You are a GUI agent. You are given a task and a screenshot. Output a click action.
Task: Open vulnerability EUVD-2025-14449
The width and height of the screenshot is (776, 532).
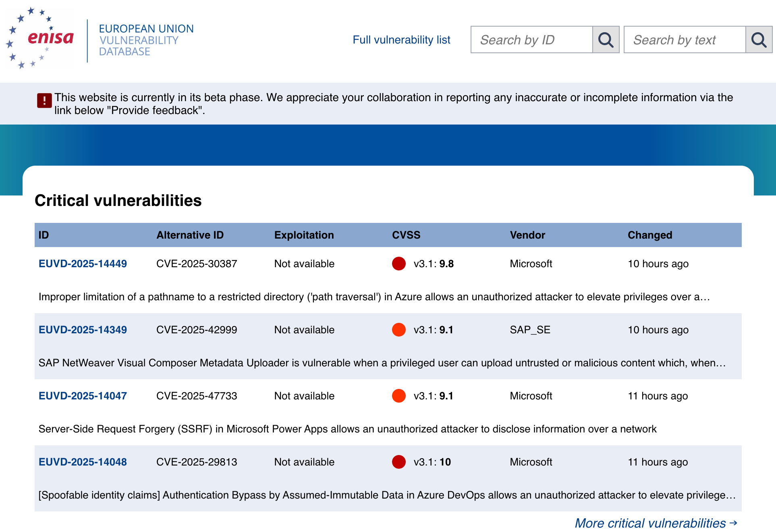coord(83,264)
